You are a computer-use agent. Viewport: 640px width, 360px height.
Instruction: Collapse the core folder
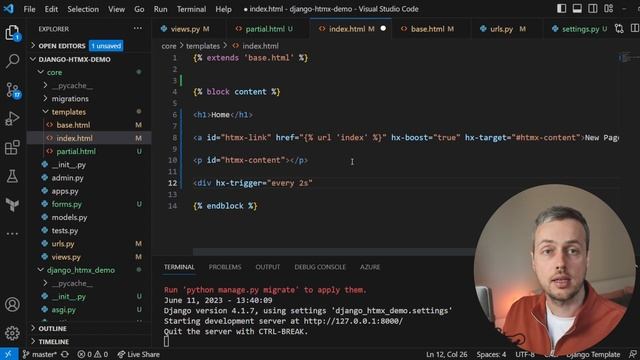pyautogui.click(x=89, y=72)
